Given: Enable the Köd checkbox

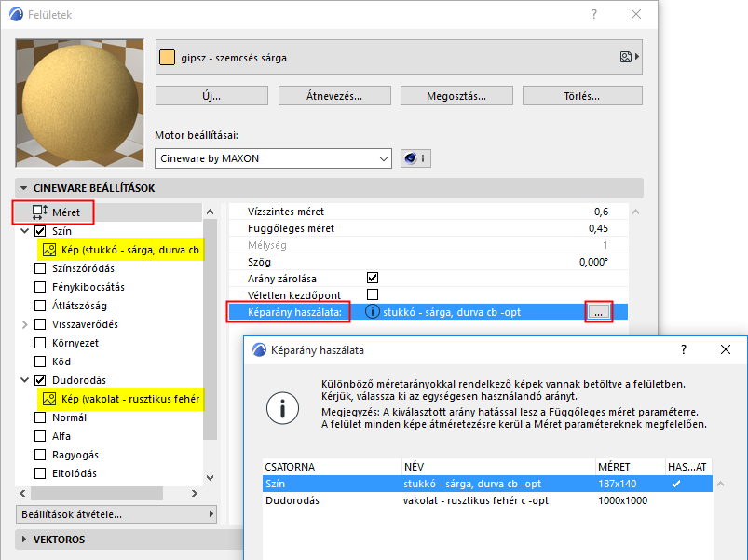Looking at the screenshot, I should (x=40, y=362).
